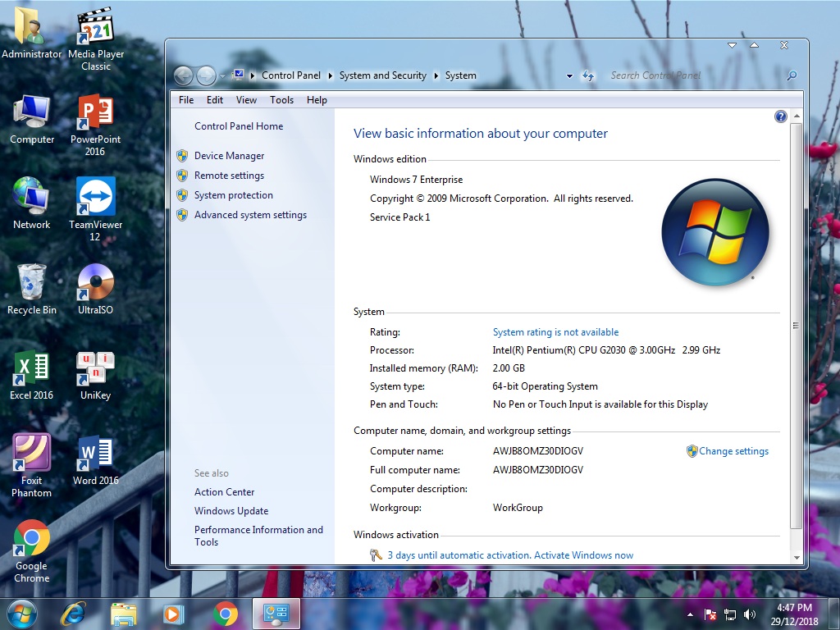Image resolution: width=840 pixels, height=630 pixels.
Task: Click the search magnifier icon
Action: [x=792, y=75]
